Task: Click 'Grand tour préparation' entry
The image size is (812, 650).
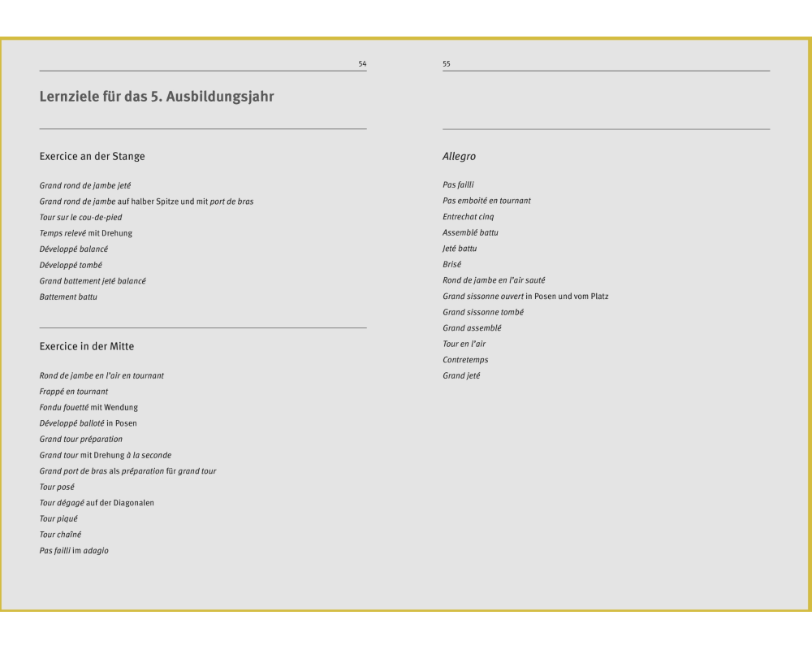Action: click(x=81, y=439)
